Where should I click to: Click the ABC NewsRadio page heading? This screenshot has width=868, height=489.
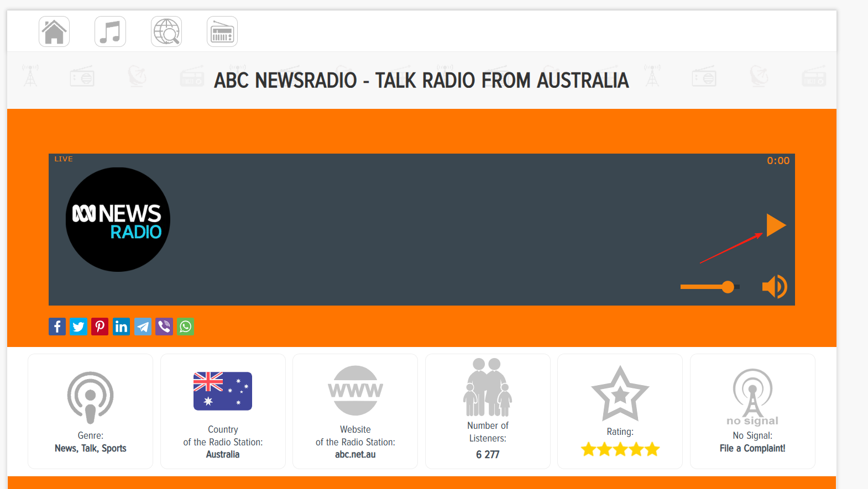pos(421,81)
